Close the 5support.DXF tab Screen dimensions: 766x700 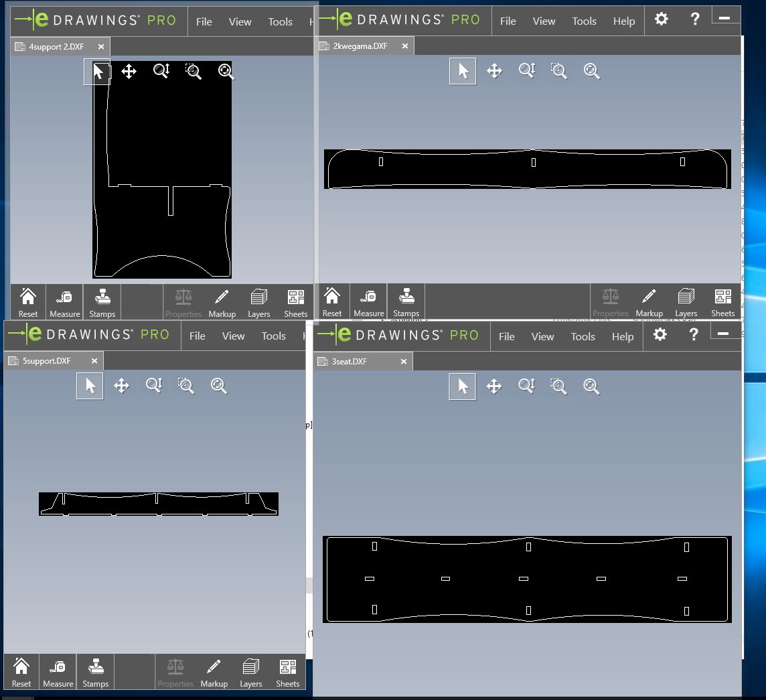click(94, 361)
